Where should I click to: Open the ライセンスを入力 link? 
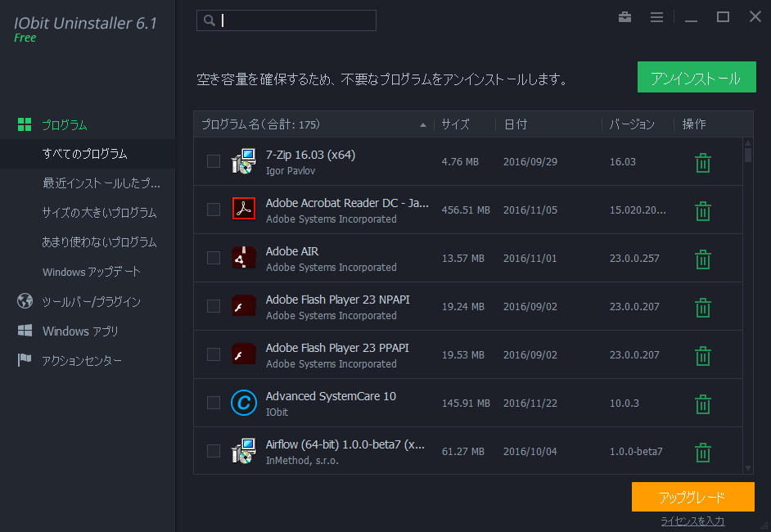[x=692, y=521]
